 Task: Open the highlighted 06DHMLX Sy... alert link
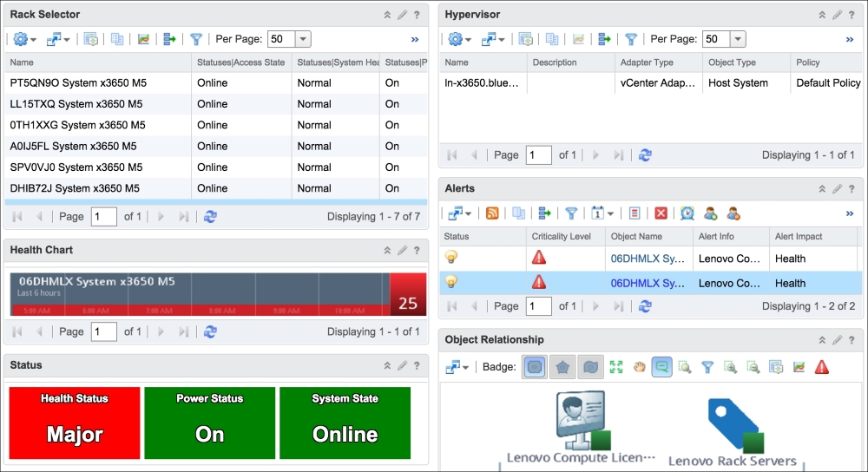pyautogui.click(x=648, y=284)
